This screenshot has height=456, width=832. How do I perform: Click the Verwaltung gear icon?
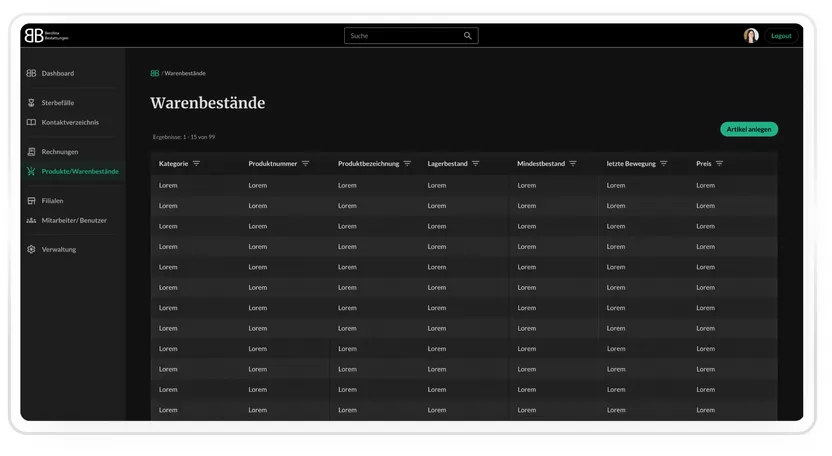31,249
